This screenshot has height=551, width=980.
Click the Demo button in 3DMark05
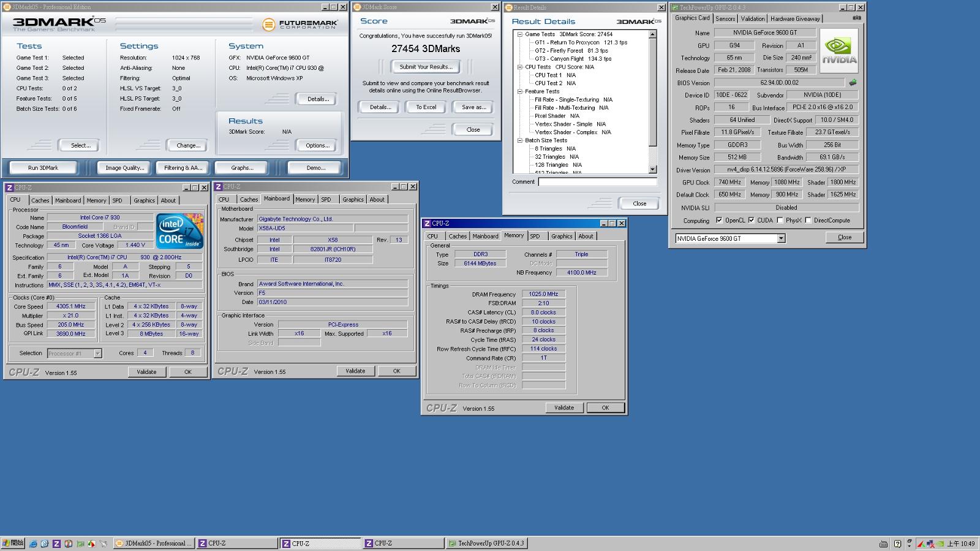(x=316, y=167)
